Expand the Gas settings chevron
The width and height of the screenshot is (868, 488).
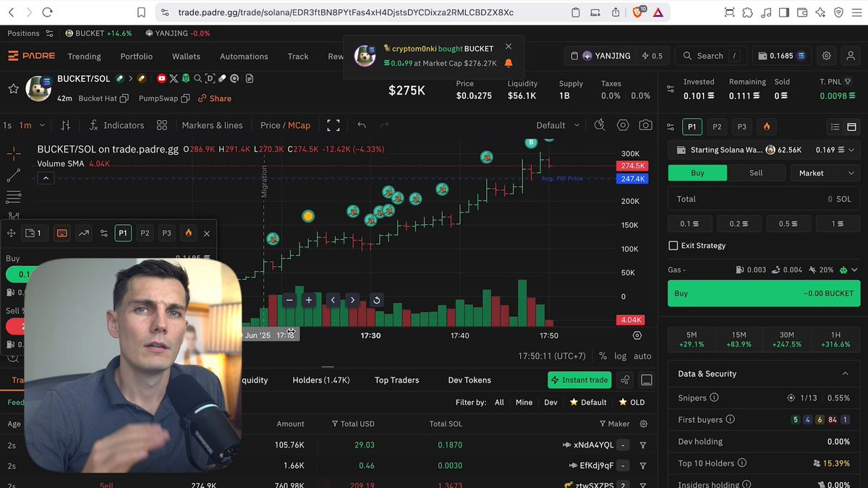pos(854,270)
